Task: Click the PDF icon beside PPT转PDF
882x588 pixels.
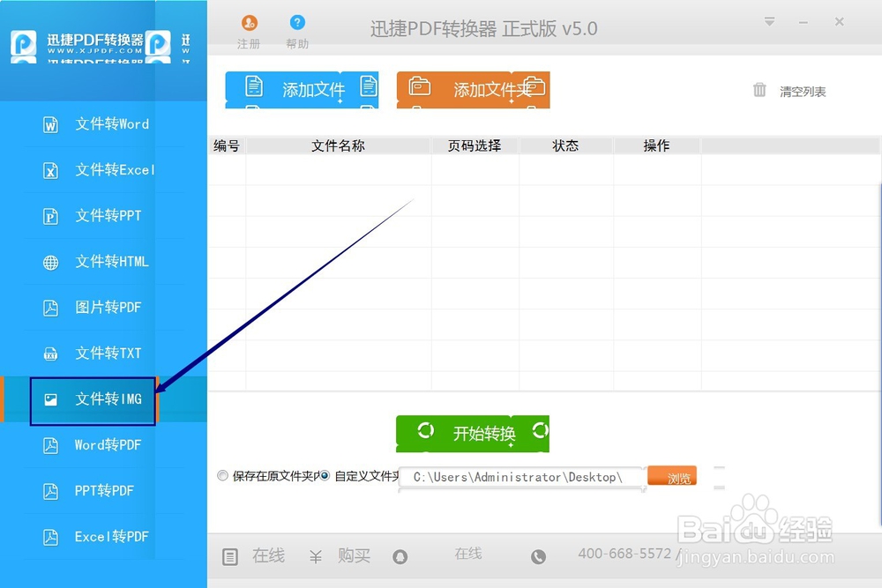Action: 50,491
